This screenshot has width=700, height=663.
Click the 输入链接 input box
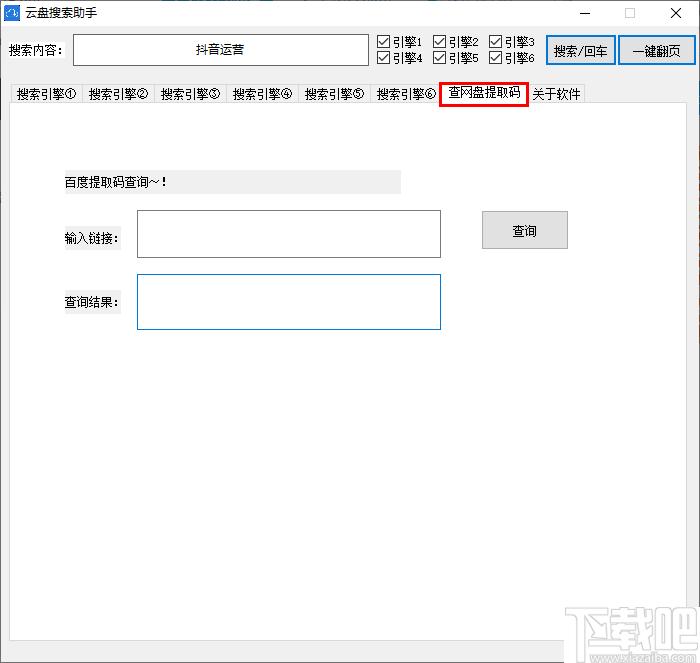(289, 234)
